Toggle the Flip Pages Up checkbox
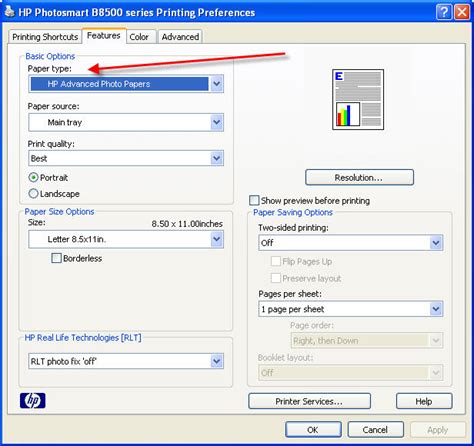Viewport: 474px width, 446px height. pos(276,261)
